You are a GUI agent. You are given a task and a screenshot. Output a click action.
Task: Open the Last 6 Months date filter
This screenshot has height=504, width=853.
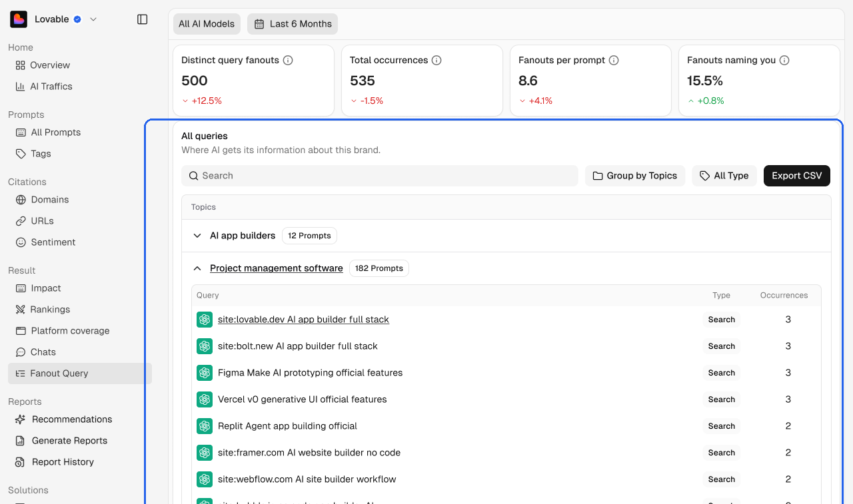(x=293, y=24)
